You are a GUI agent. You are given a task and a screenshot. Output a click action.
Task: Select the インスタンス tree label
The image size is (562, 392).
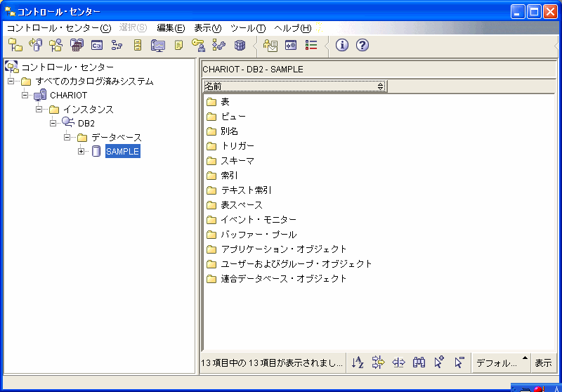click(x=89, y=110)
